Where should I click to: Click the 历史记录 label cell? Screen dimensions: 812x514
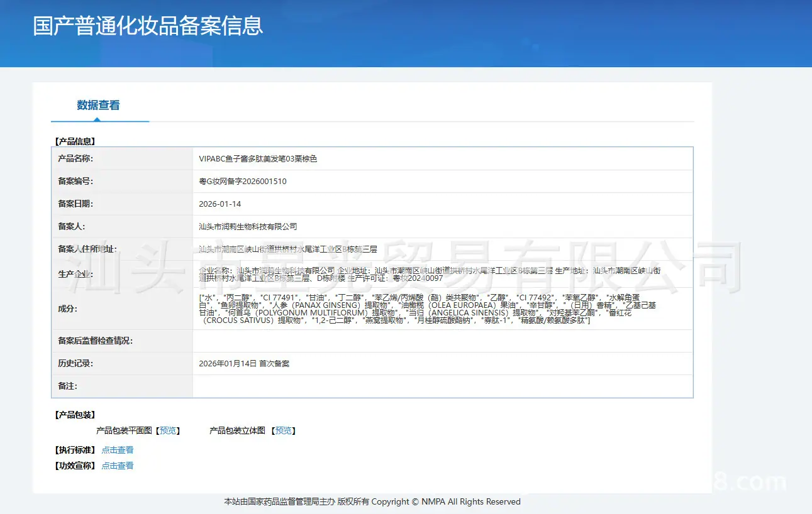click(122, 364)
